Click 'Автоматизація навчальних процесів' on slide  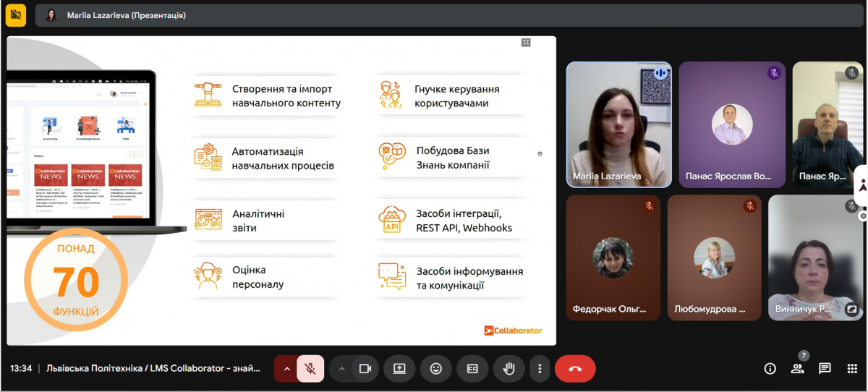(x=283, y=158)
